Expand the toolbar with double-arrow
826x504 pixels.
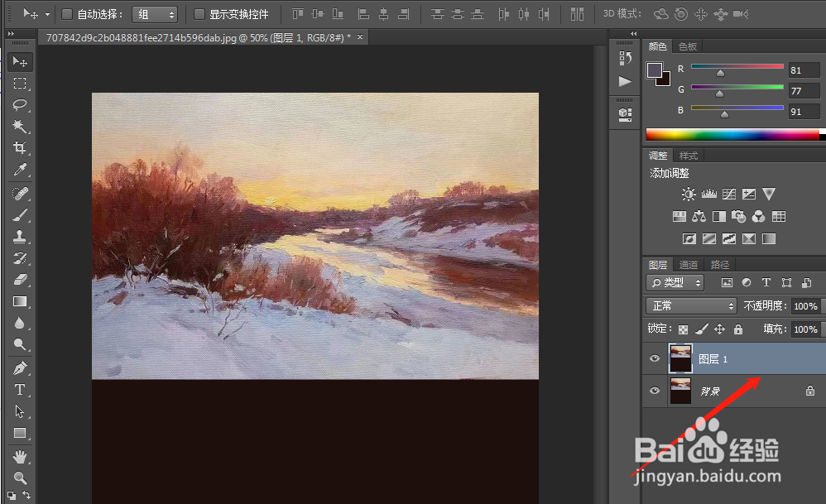click(11, 34)
